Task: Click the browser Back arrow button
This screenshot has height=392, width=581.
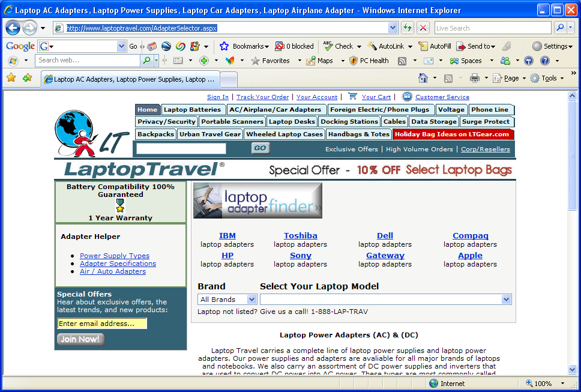Action: click(x=13, y=28)
